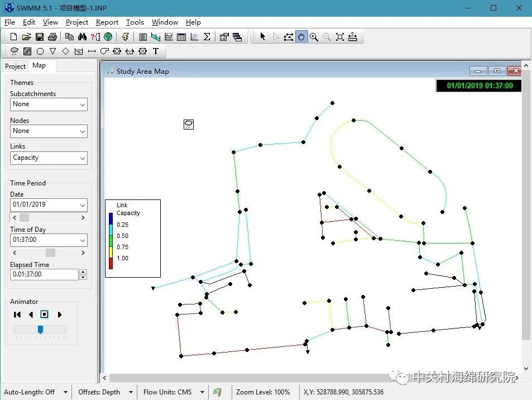The height and width of the screenshot is (400, 532).
Task: Open the statistics report sigma icon
Action: [207, 37]
